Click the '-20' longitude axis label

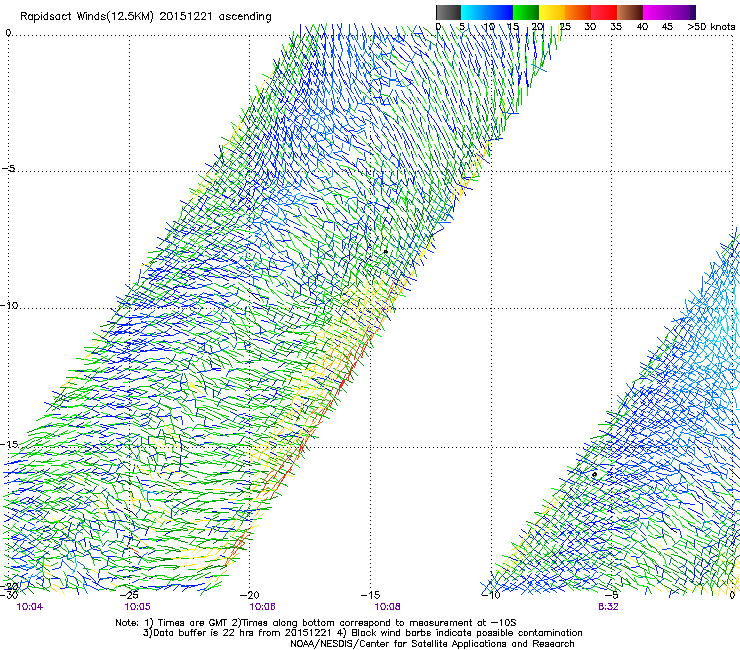click(x=250, y=595)
